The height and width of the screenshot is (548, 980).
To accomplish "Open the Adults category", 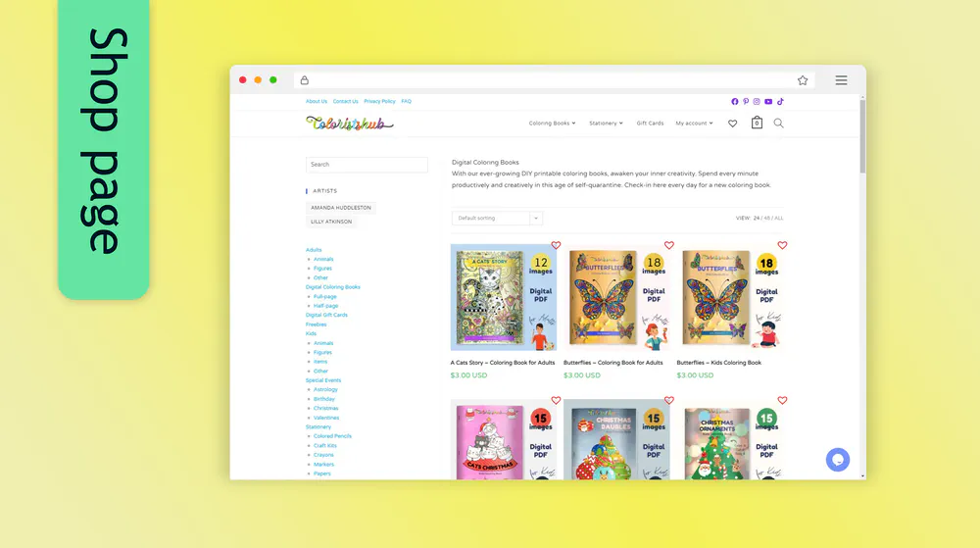I will click(314, 250).
